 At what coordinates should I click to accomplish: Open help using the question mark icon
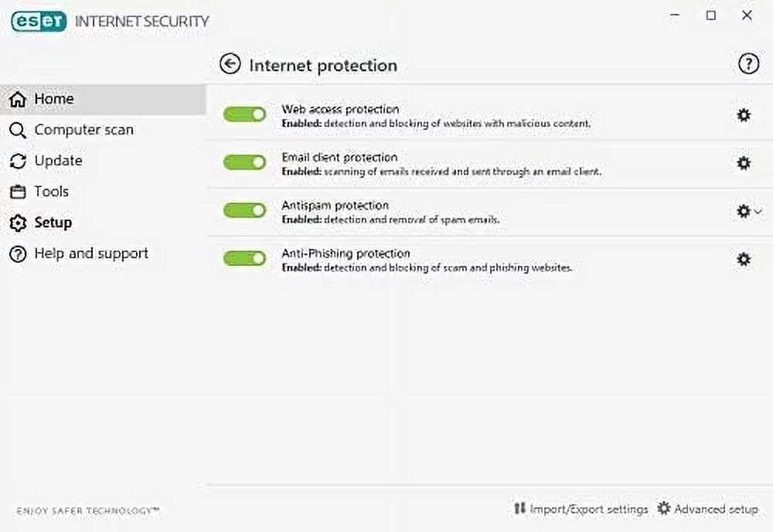tap(748, 64)
